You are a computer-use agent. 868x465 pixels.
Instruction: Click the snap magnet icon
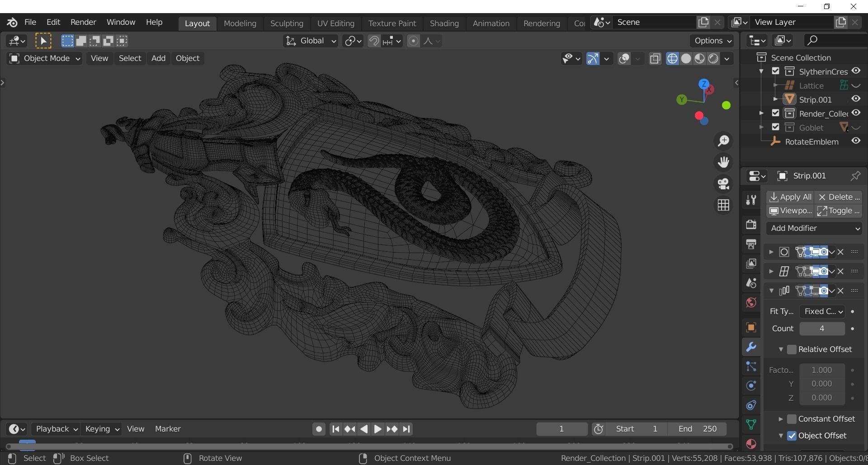tap(373, 41)
